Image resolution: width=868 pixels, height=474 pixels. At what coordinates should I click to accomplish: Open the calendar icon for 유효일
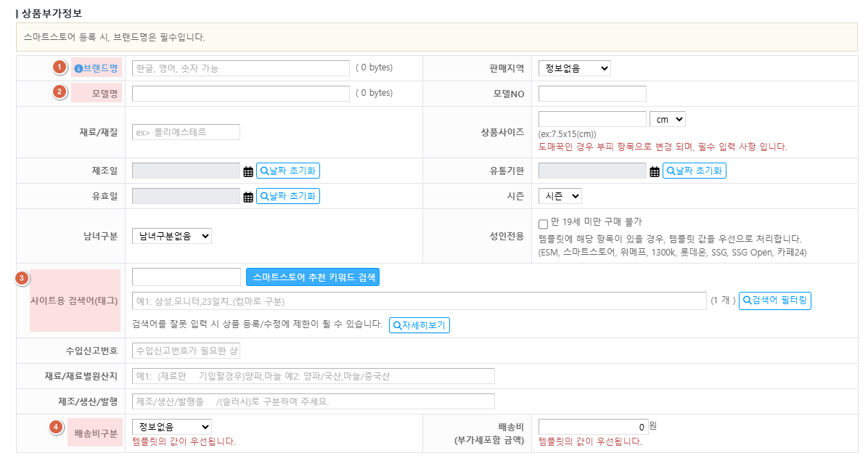[x=248, y=197]
